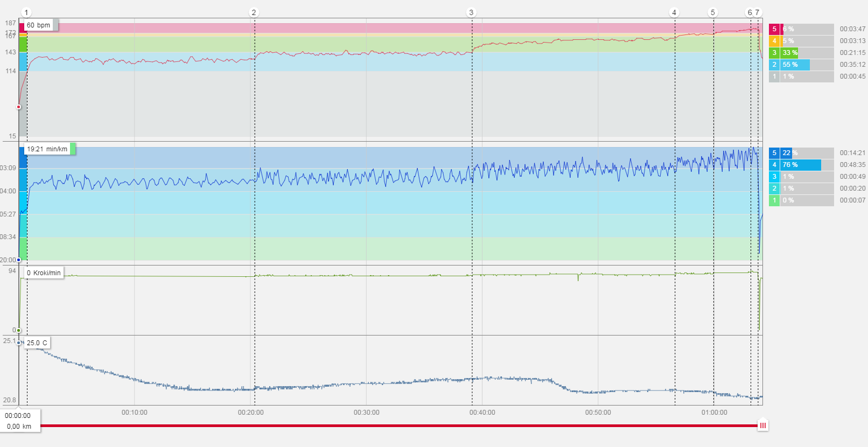Select lap marker 5 at top
Screen dimensions: 868x447
[713, 12]
